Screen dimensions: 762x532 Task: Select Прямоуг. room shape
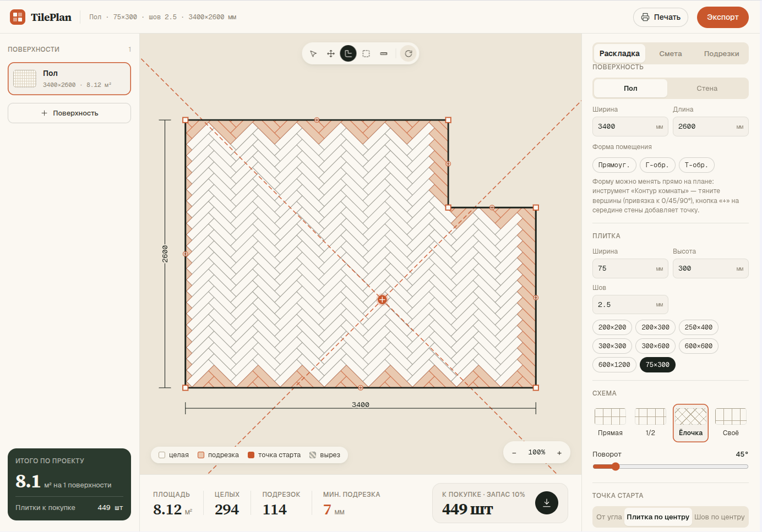click(614, 165)
